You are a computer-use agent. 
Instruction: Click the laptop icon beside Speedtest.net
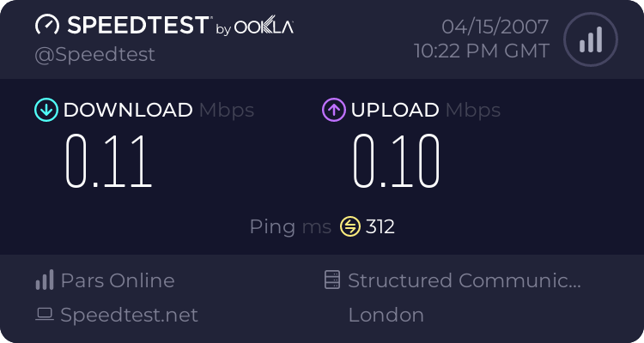pos(45,315)
